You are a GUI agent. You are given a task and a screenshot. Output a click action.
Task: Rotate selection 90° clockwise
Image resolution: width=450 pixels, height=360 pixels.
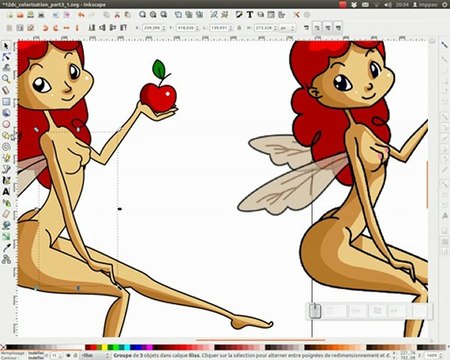pos(56,28)
